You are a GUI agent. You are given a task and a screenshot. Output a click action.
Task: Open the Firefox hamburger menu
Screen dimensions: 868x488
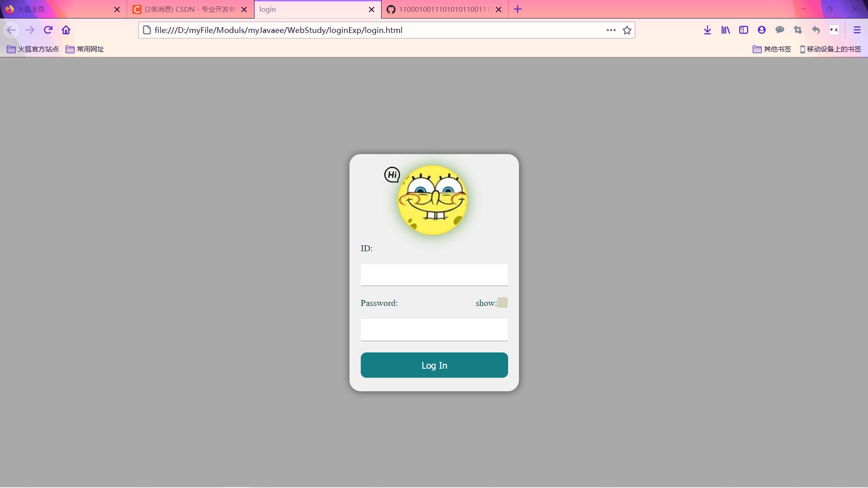tap(857, 30)
